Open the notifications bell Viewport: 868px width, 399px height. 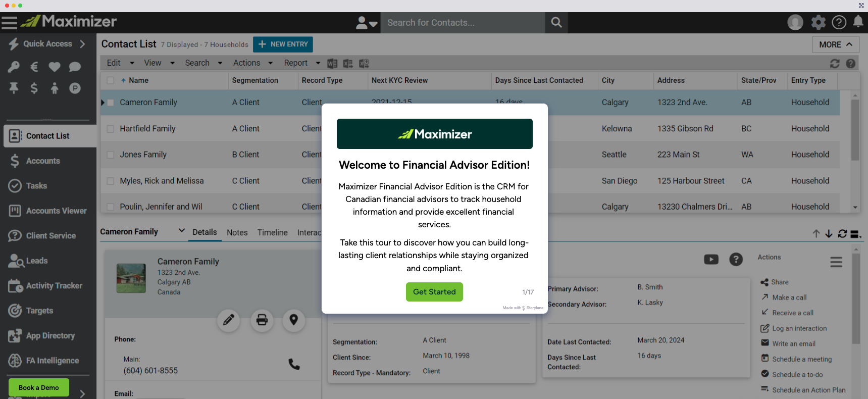point(858,22)
